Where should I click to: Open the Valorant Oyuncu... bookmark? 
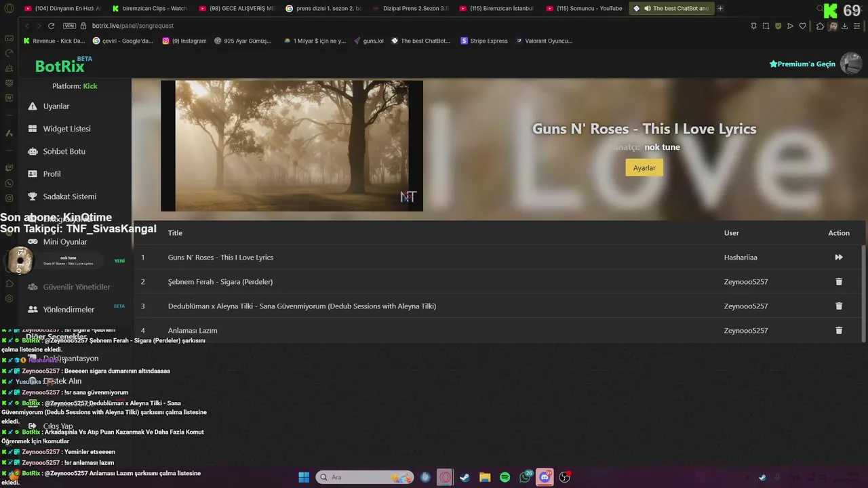(x=544, y=41)
